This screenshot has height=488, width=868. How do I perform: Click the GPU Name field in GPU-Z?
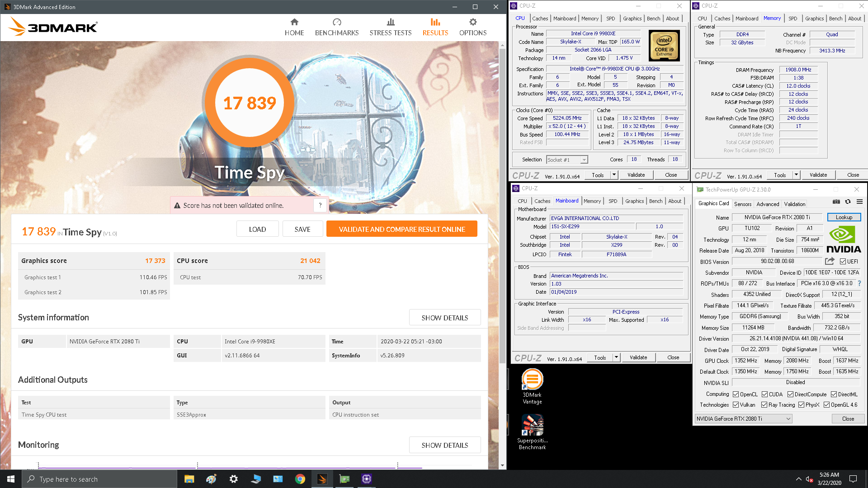click(x=777, y=217)
